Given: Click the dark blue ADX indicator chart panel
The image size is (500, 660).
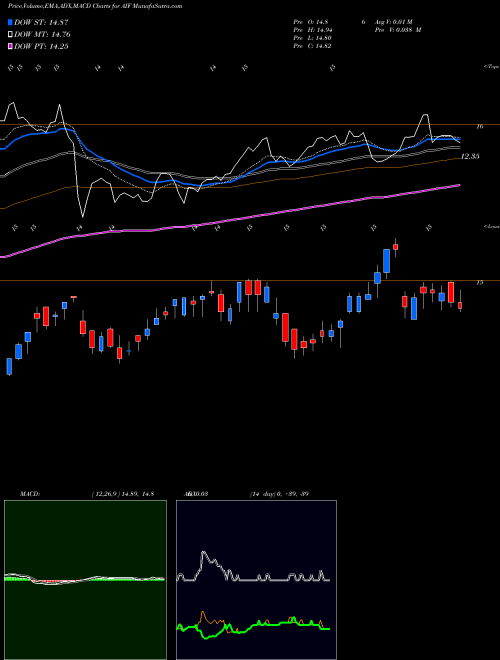Looking at the screenshot, I should pos(256,580).
